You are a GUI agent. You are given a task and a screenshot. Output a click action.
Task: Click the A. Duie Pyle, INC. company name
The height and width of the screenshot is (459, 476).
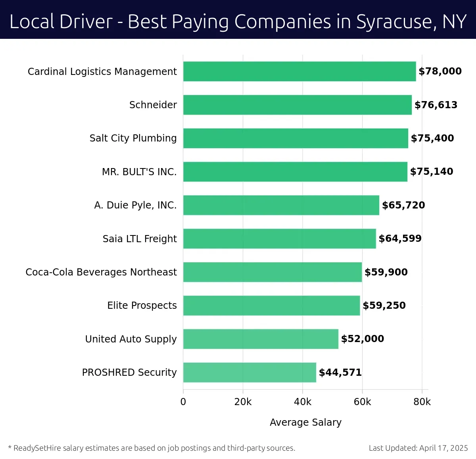(x=136, y=205)
